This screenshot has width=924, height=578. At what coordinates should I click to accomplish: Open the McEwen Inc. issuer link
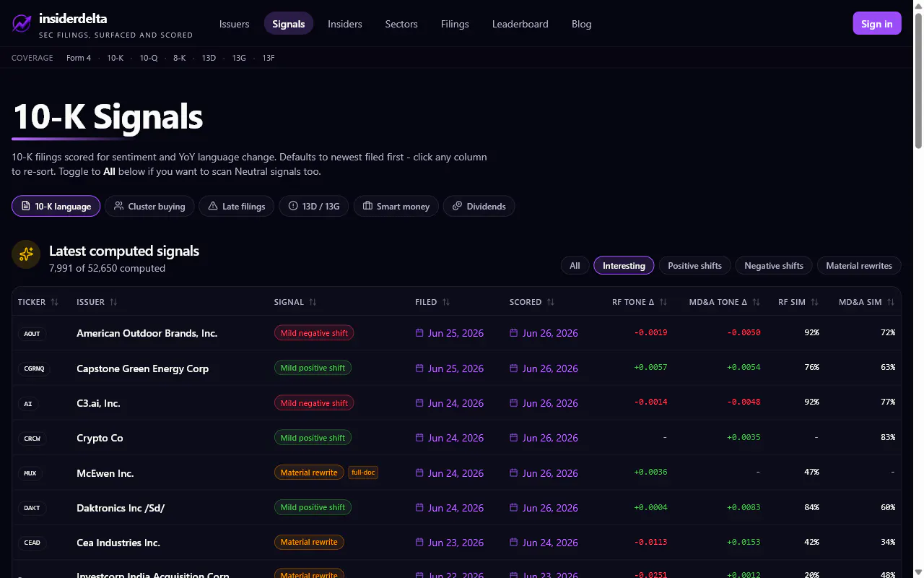tap(105, 473)
